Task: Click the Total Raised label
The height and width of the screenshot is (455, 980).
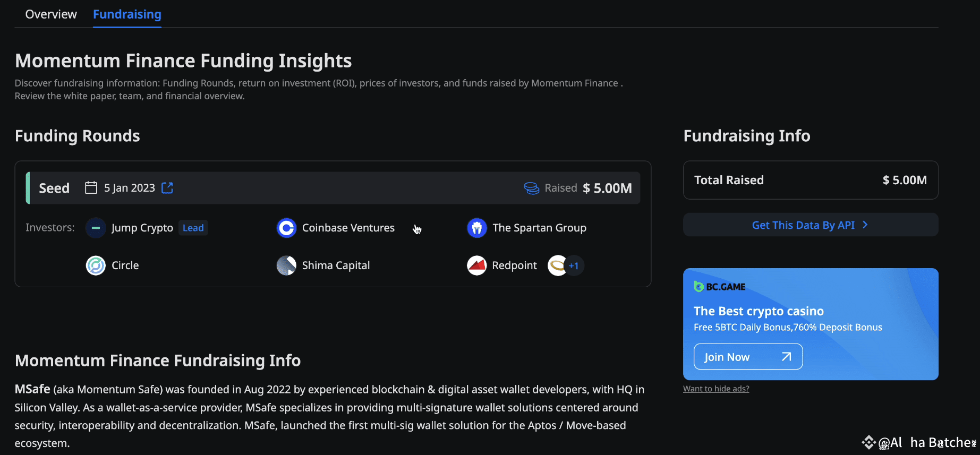Action: tap(729, 180)
